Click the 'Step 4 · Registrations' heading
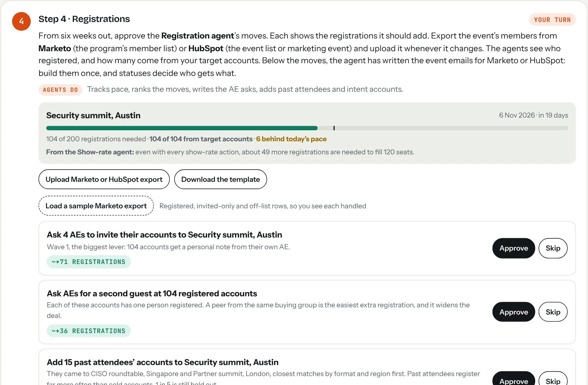This screenshot has width=588, height=385. 84,19
